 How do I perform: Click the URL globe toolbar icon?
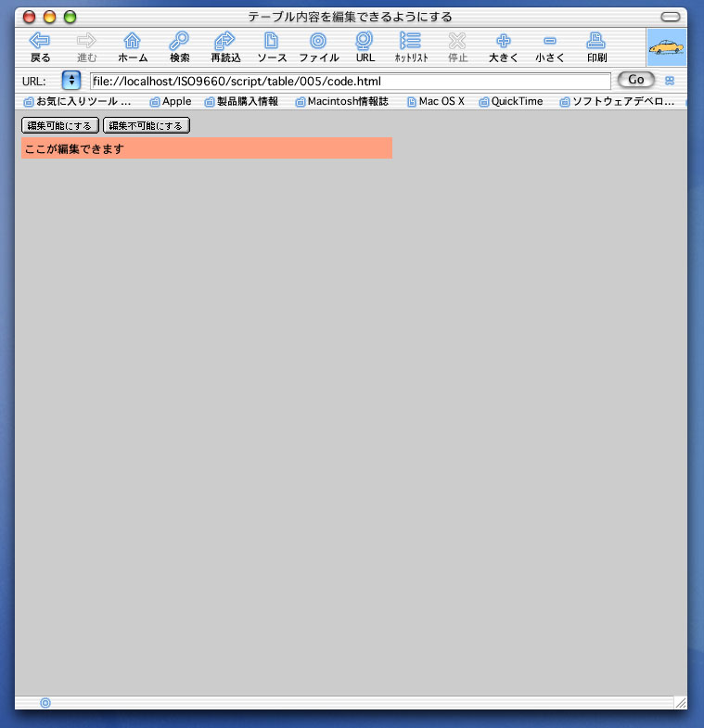click(x=365, y=41)
